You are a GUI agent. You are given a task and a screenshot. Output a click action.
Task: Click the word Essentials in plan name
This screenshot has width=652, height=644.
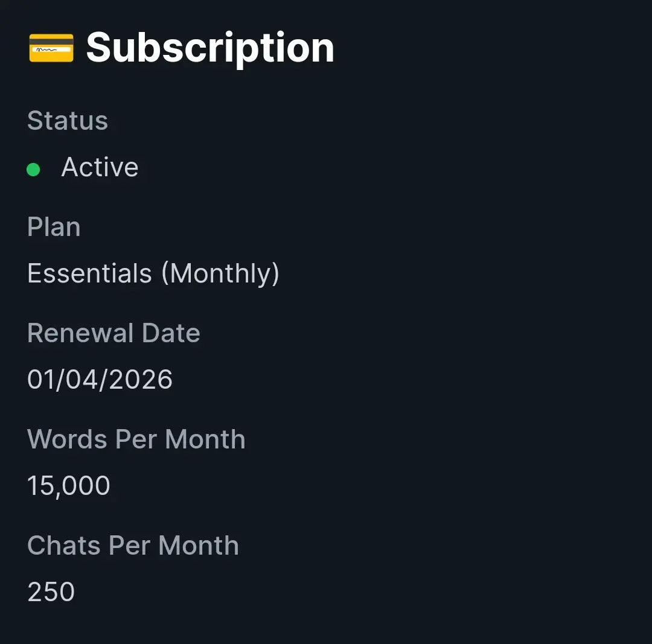point(89,273)
